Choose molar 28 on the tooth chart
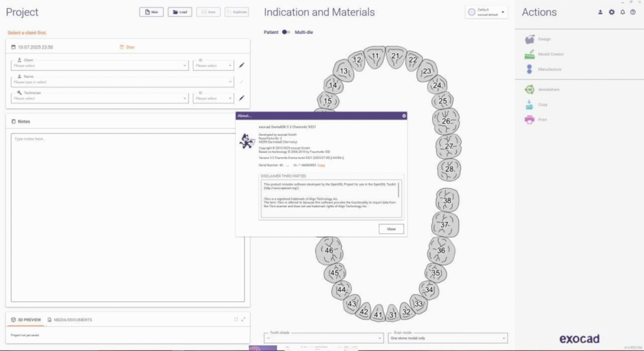The width and height of the screenshot is (644, 351). pyautogui.click(x=449, y=169)
